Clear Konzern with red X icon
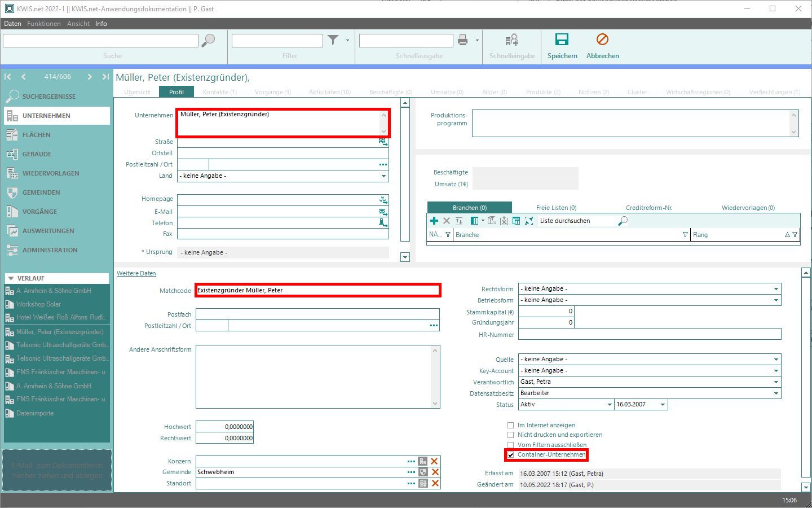 (435, 461)
